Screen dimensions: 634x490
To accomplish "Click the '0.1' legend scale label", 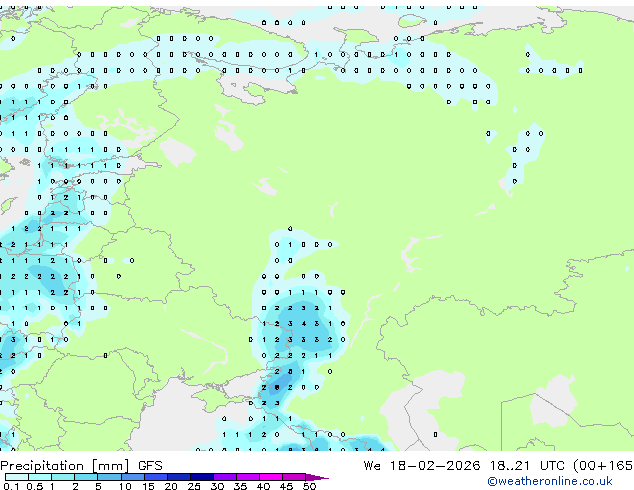I will pos(11,486).
